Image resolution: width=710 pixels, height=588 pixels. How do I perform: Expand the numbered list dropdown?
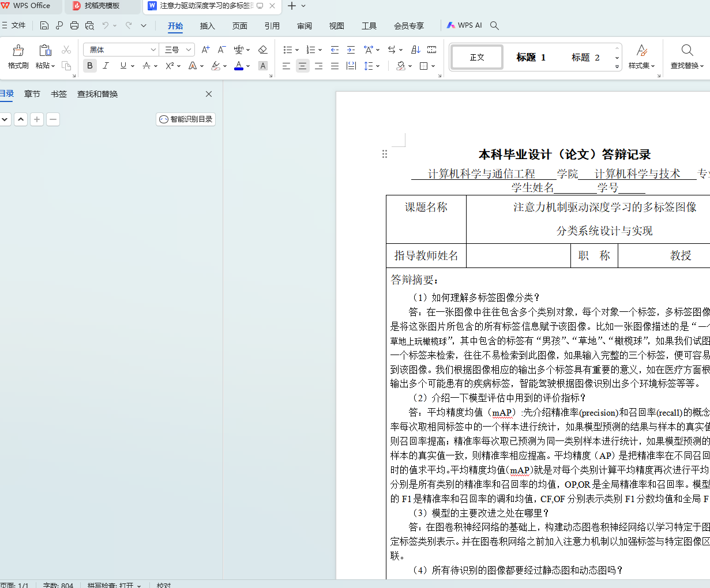point(320,50)
